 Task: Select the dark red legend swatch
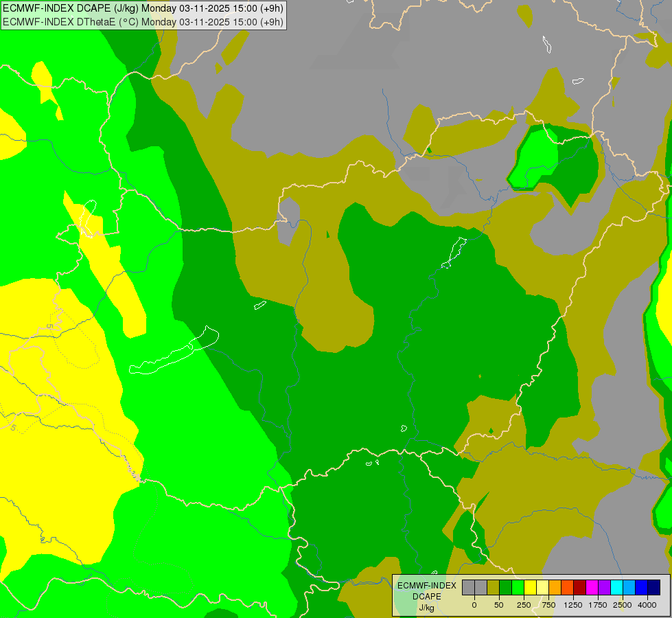tap(580, 588)
